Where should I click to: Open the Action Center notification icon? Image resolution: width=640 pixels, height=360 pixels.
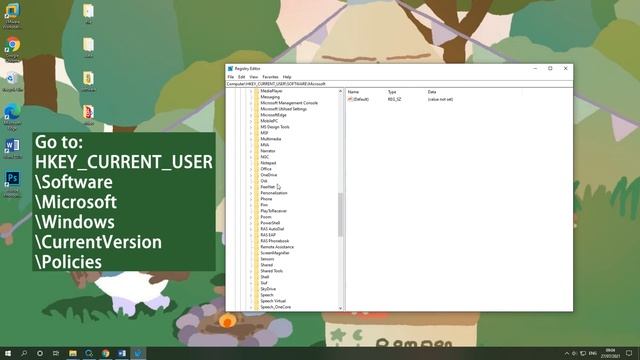click(629, 353)
